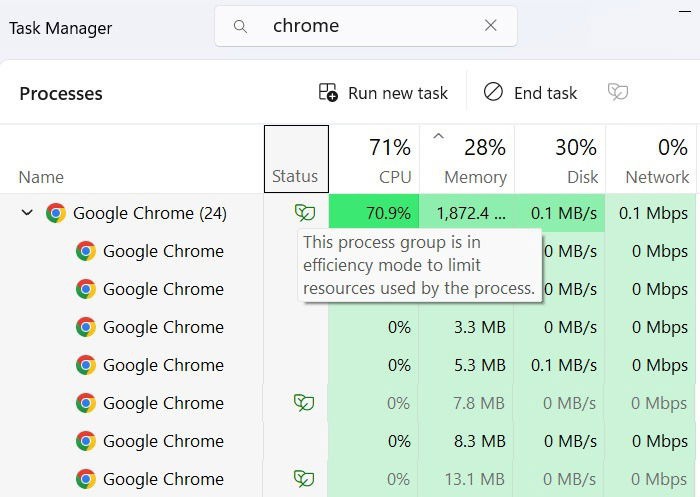Click leaf icon on the 13.1 MB process
700x497 pixels.
304,479
